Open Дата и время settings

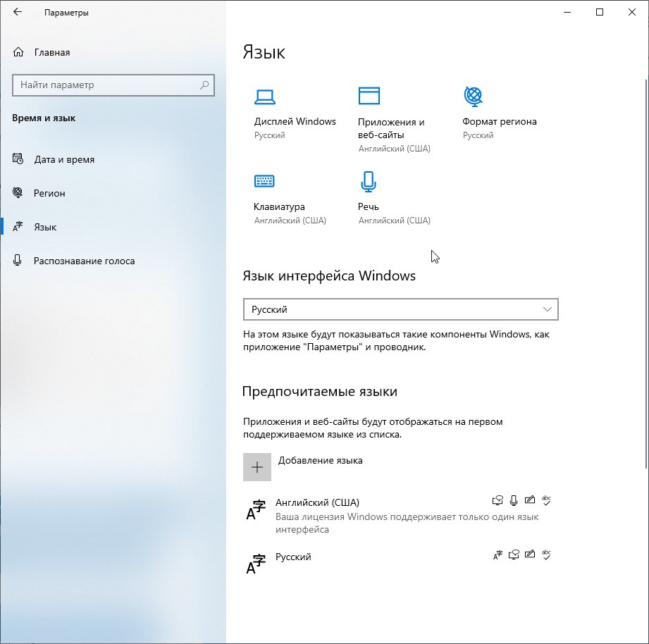click(x=64, y=159)
